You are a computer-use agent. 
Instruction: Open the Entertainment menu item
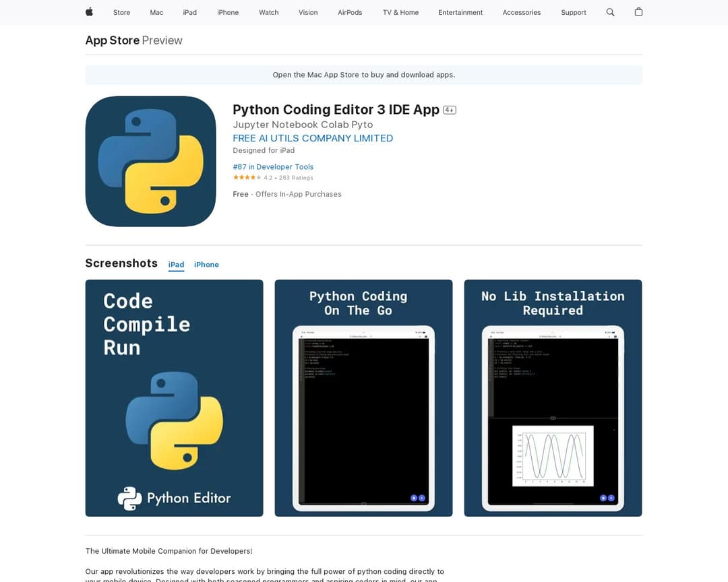460,13
